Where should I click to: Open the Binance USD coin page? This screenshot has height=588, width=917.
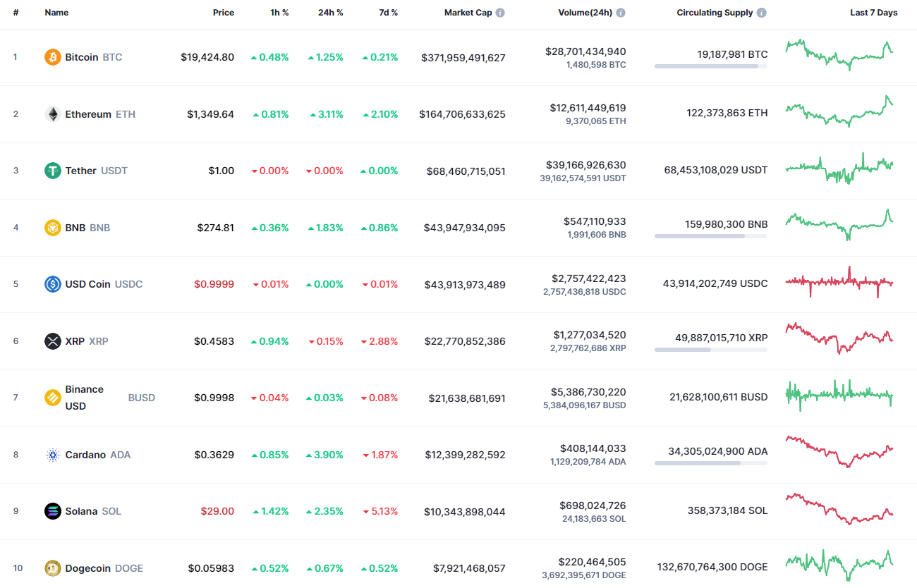(x=85, y=397)
